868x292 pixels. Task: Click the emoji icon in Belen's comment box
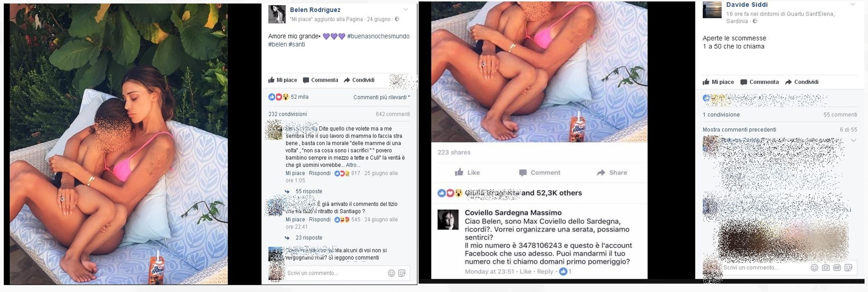point(391,273)
